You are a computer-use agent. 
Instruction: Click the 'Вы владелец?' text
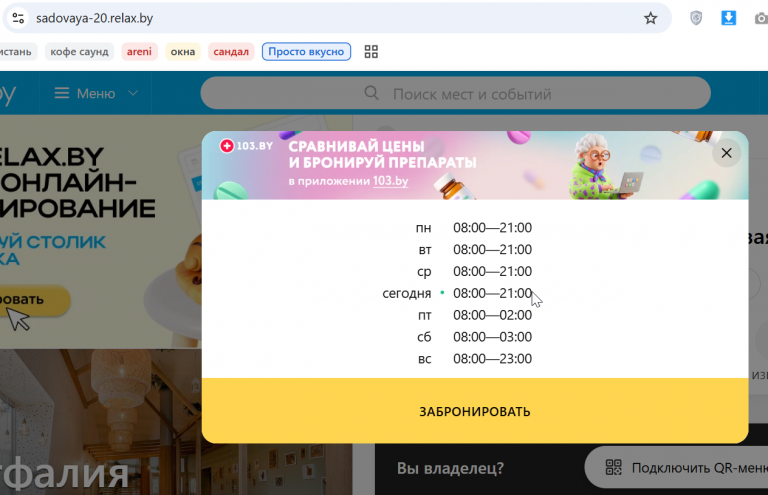(450, 468)
